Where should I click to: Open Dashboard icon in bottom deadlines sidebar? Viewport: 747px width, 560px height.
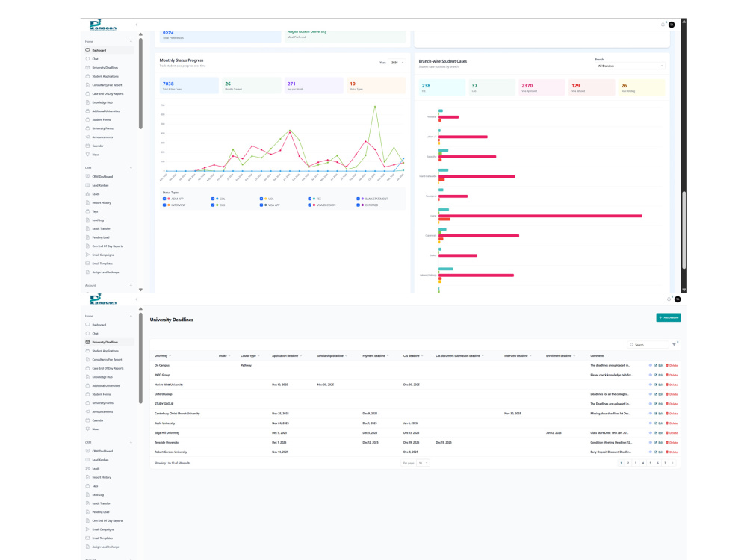pyautogui.click(x=87, y=325)
